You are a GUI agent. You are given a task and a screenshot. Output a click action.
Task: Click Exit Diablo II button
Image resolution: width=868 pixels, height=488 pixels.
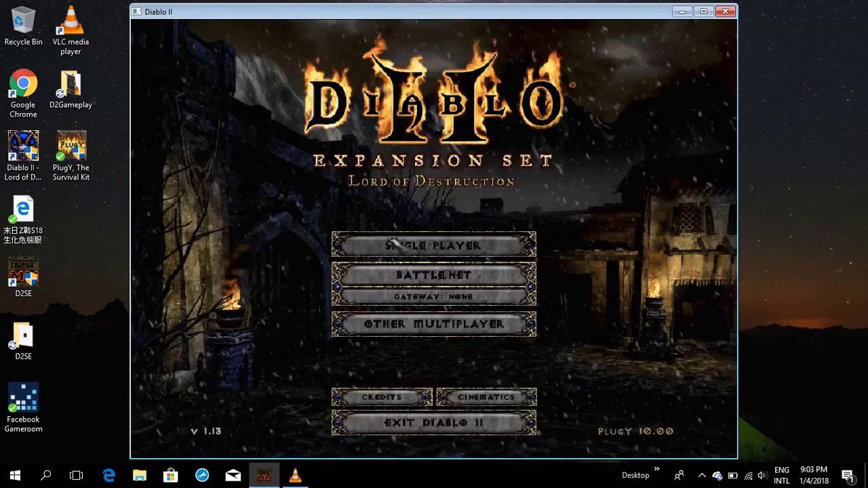pos(433,422)
